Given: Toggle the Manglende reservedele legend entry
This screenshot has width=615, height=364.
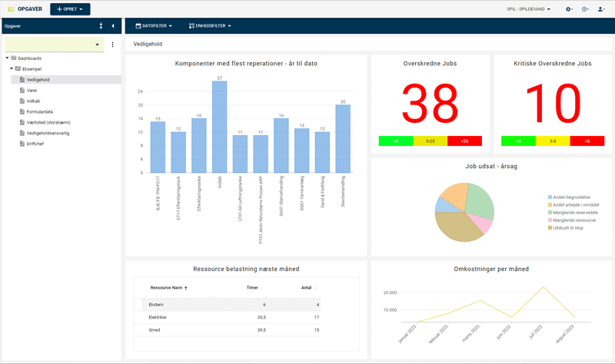Looking at the screenshot, I should click(573, 213).
